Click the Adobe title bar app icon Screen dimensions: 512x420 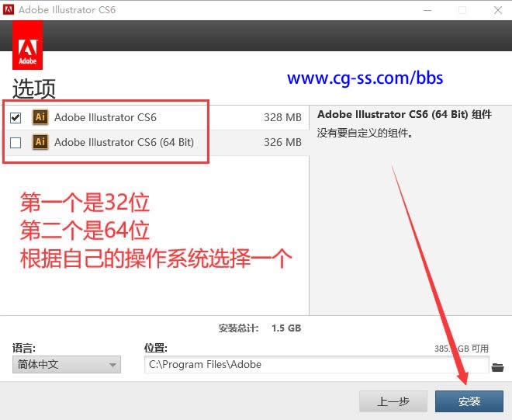[x=8, y=9]
